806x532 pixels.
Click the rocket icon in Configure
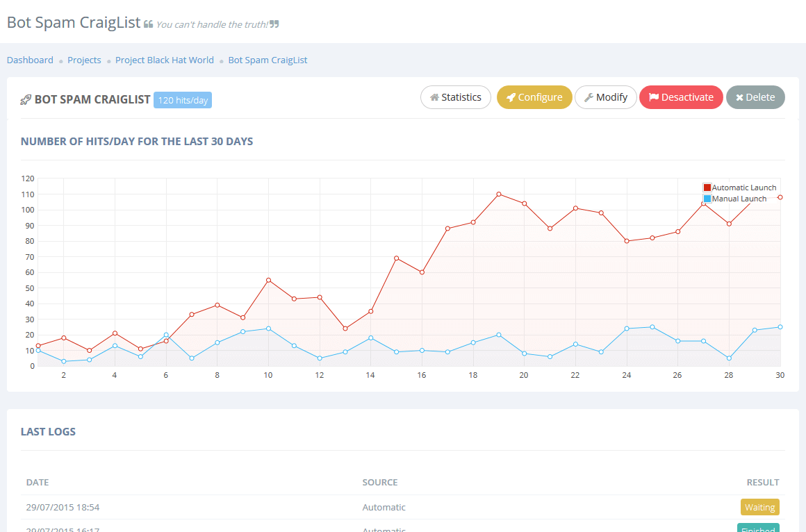511,97
